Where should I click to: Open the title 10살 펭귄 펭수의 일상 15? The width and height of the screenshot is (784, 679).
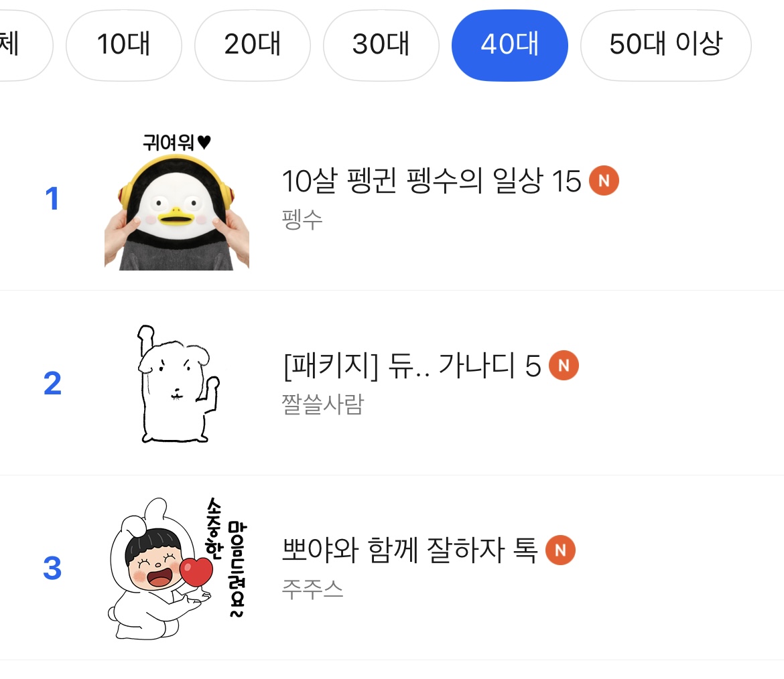coord(431,181)
